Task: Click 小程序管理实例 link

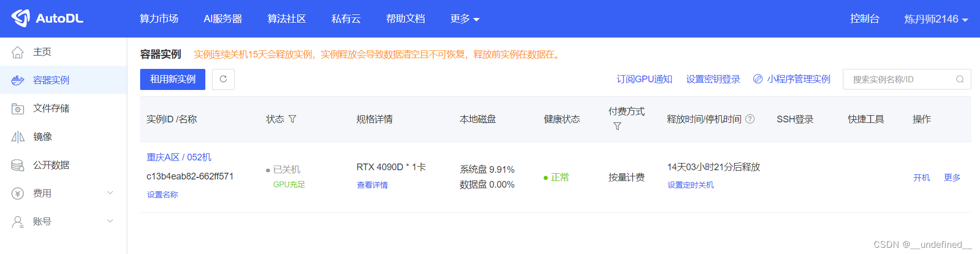Action: pos(798,79)
